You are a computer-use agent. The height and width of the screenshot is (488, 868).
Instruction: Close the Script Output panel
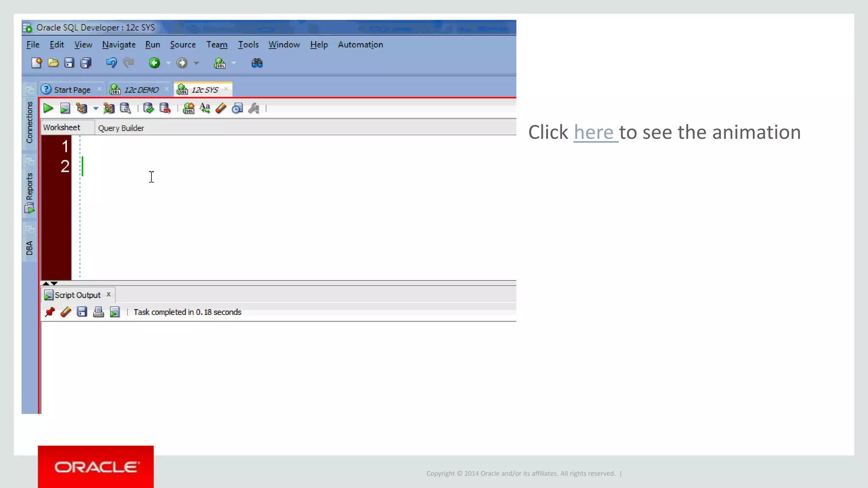pyautogui.click(x=108, y=294)
